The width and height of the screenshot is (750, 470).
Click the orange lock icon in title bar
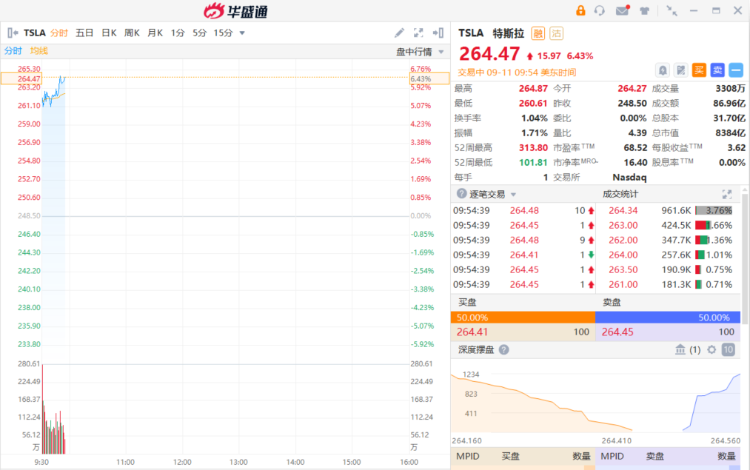pyautogui.click(x=580, y=10)
